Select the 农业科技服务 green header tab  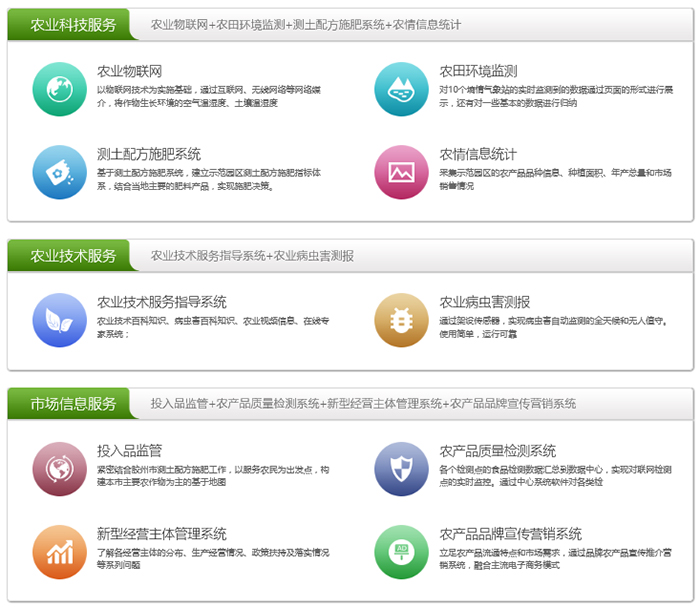[x=73, y=25]
